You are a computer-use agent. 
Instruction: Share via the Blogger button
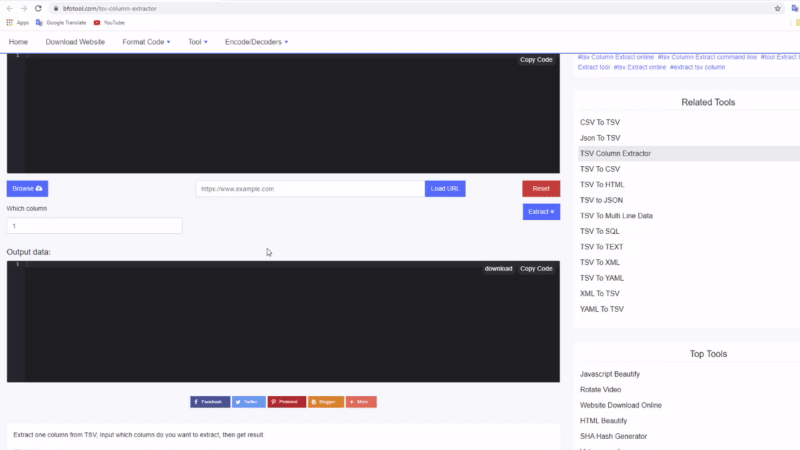(326, 401)
